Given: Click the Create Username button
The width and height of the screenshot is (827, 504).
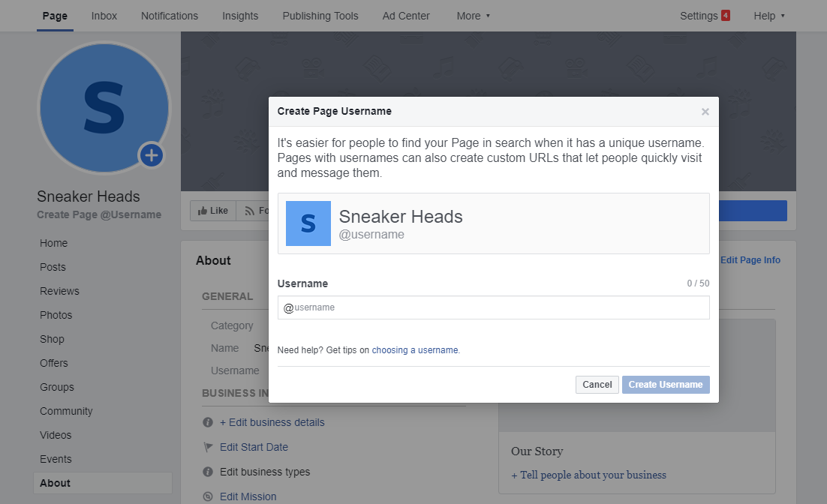Looking at the screenshot, I should 666,384.
